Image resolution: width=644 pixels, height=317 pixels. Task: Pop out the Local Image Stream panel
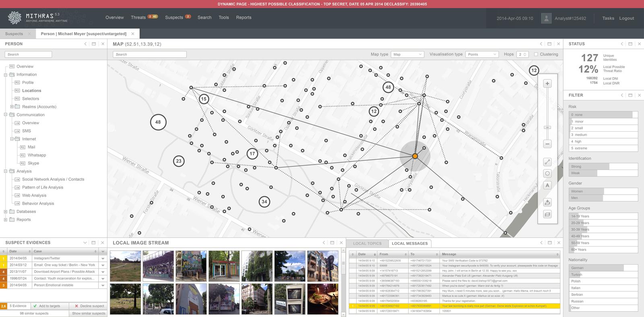coord(332,242)
